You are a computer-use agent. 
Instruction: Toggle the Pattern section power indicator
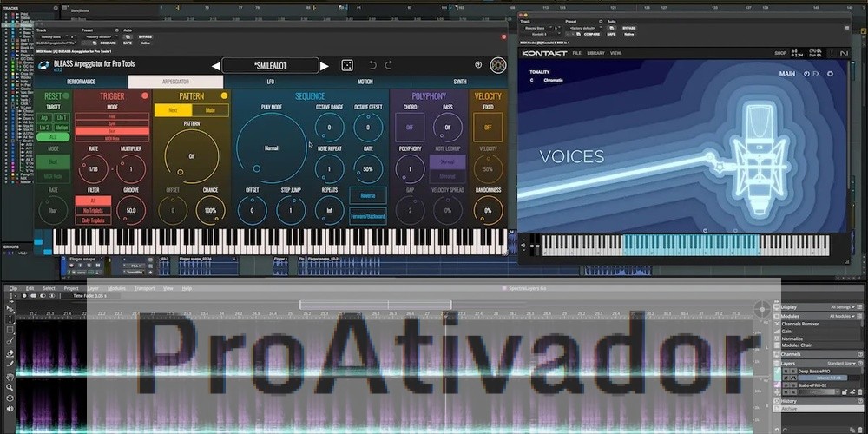(x=224, y=95)
